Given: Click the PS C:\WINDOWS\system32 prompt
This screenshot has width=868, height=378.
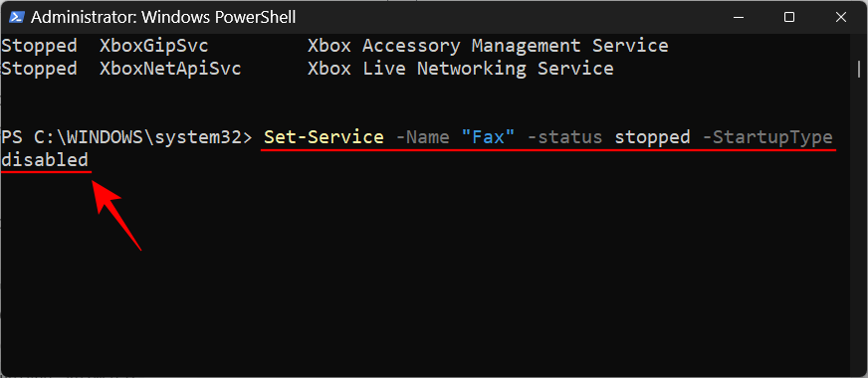Looking at the screenshot, I should [126, 137].
